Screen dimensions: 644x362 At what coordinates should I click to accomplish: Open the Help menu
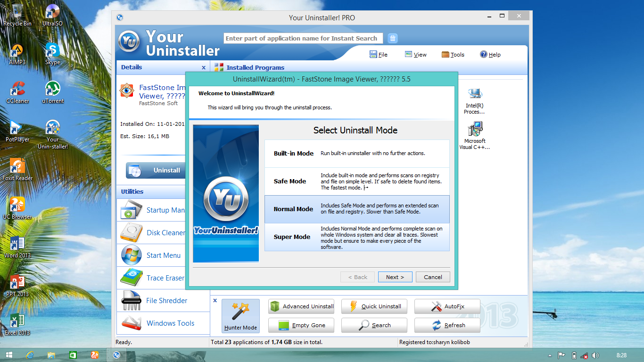(x=490, y=55)
